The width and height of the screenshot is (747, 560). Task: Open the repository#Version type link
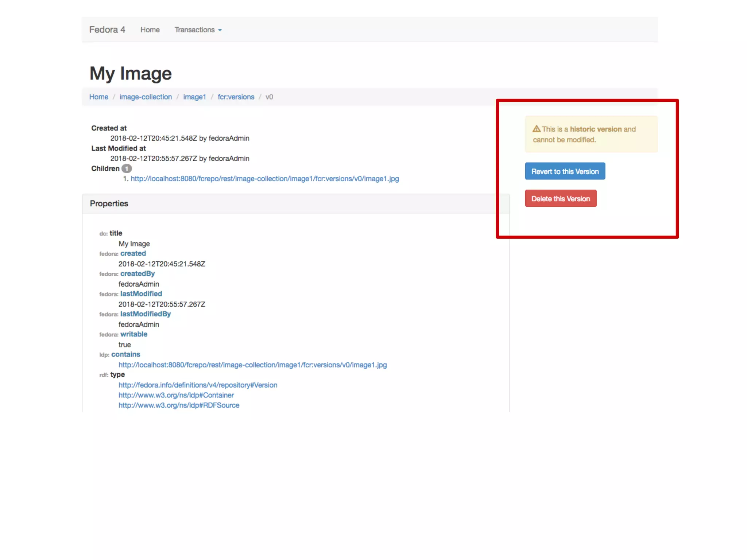pyautogui.click(x=198, y=385)
